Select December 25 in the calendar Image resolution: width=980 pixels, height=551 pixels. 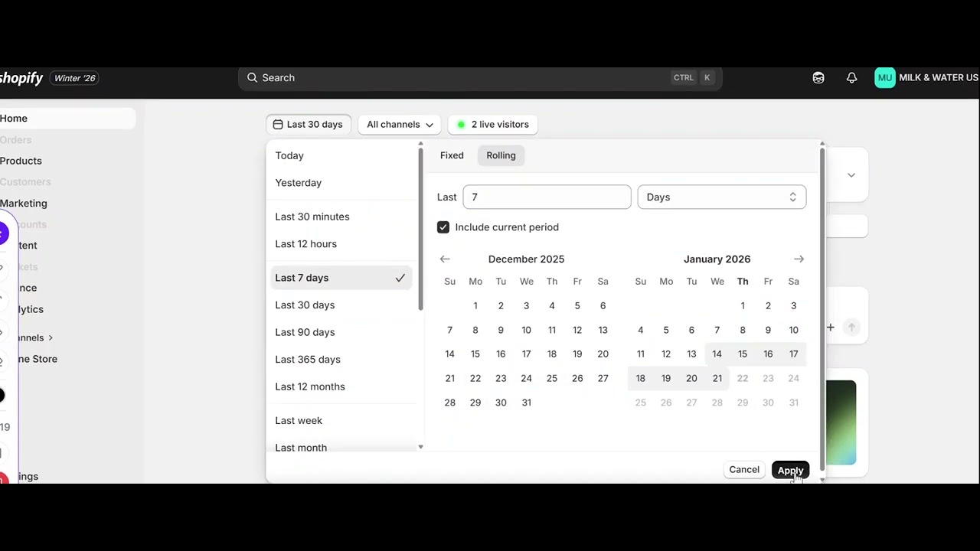[552, 378]
